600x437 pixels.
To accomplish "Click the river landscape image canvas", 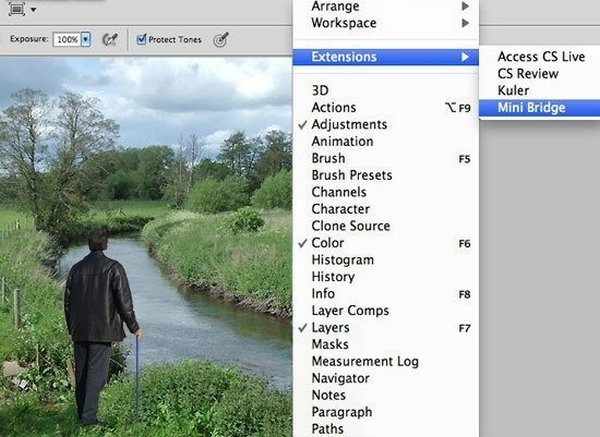I will tap(146, 247).
